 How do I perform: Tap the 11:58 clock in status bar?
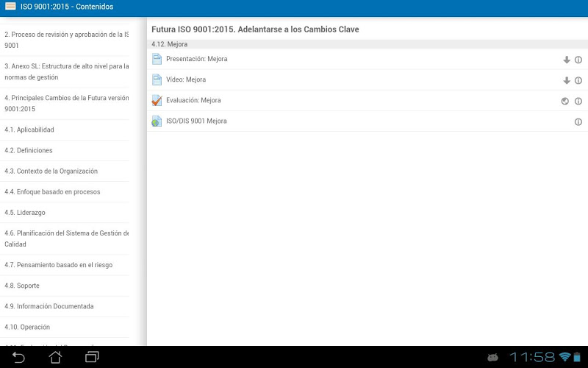tap(532, 357)
